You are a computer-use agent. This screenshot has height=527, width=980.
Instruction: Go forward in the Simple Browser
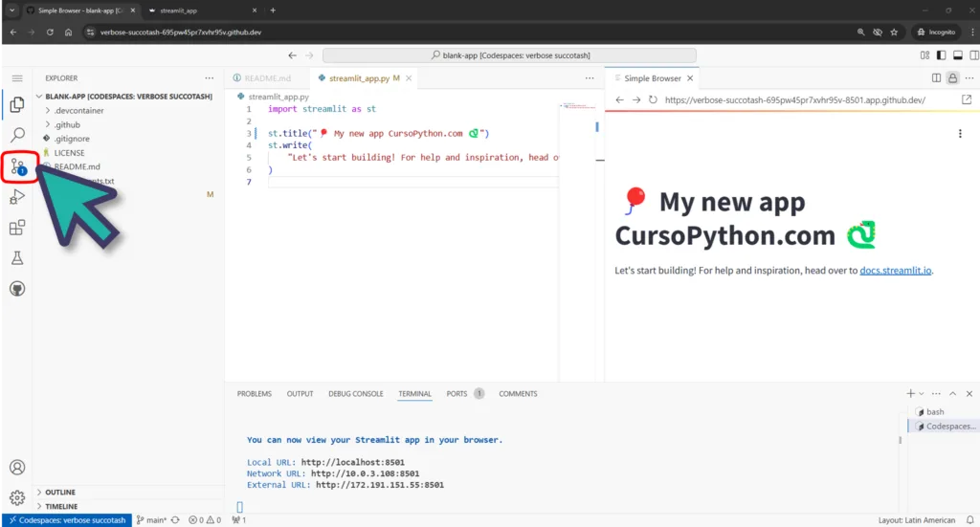tap(636, 99)
